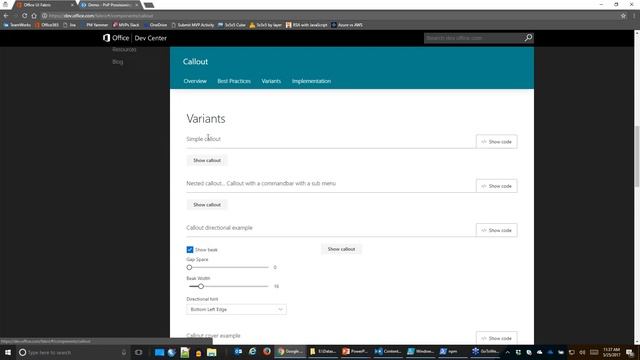This screenshot has height=360, width=640.
Task: Open the OneDrive bookmark
Action: (156, 25)
